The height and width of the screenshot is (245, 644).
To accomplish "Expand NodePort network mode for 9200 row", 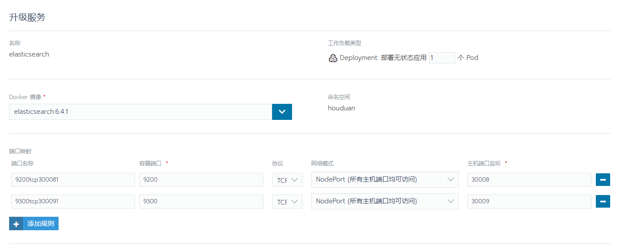I will [385, 179].
